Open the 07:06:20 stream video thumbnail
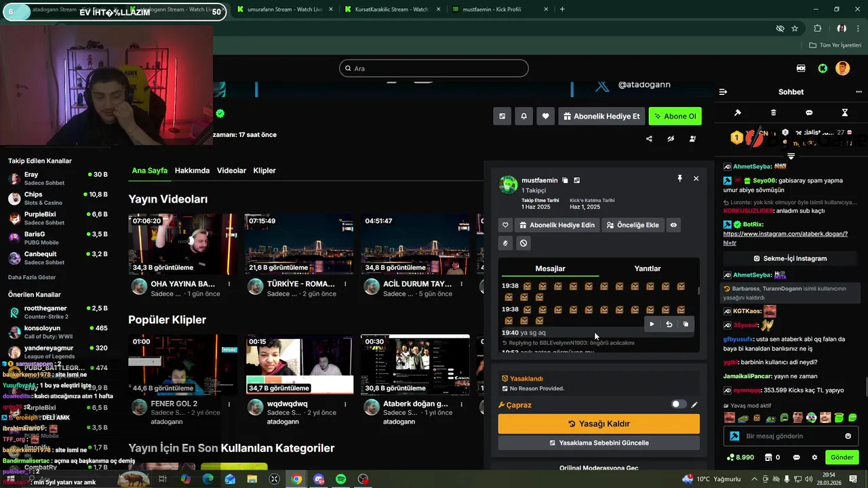Image resolution: width=868 pixels, height=488 pixels. [x=183, y=244]
